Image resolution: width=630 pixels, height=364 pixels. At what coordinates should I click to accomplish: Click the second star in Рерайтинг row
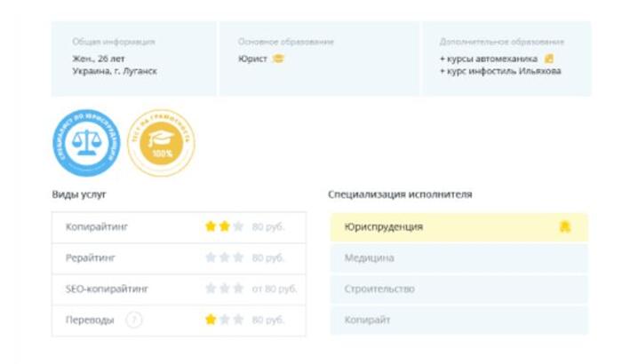point(225,257)
